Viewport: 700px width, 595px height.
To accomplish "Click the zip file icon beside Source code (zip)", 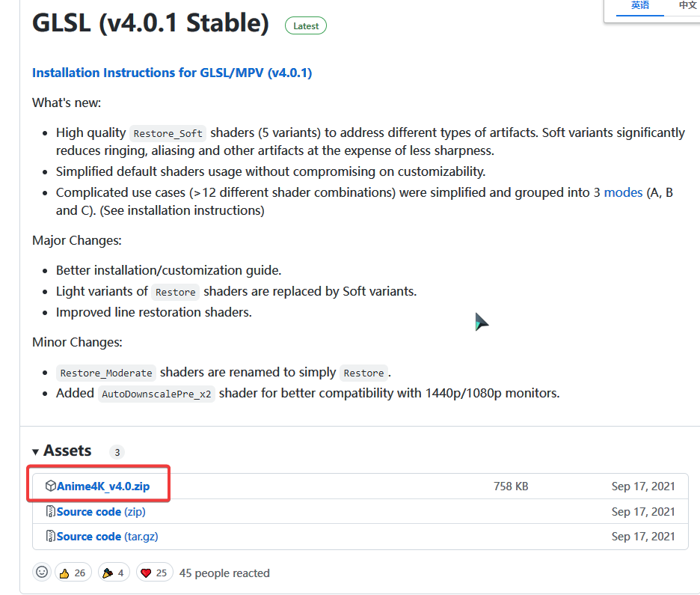I will pyautogui.click(x=51, y=512).
